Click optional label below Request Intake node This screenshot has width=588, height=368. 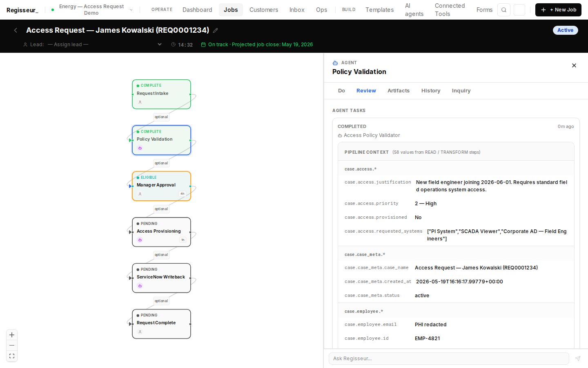point(161,117)
